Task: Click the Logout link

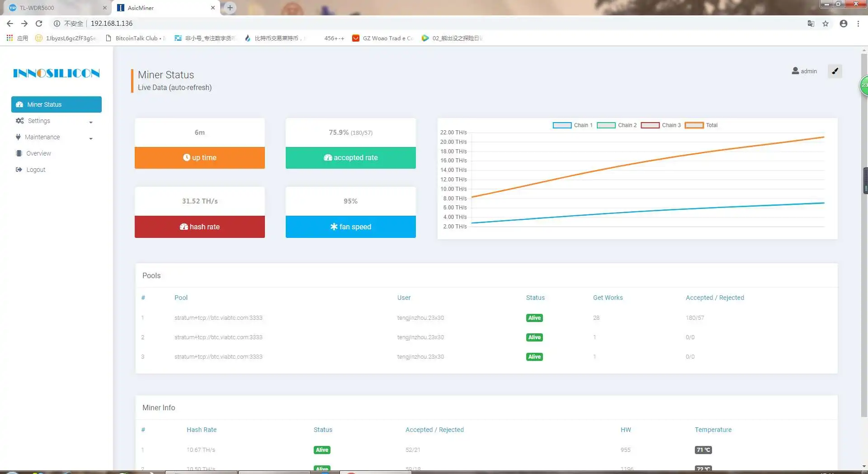Action: [36, 170]
